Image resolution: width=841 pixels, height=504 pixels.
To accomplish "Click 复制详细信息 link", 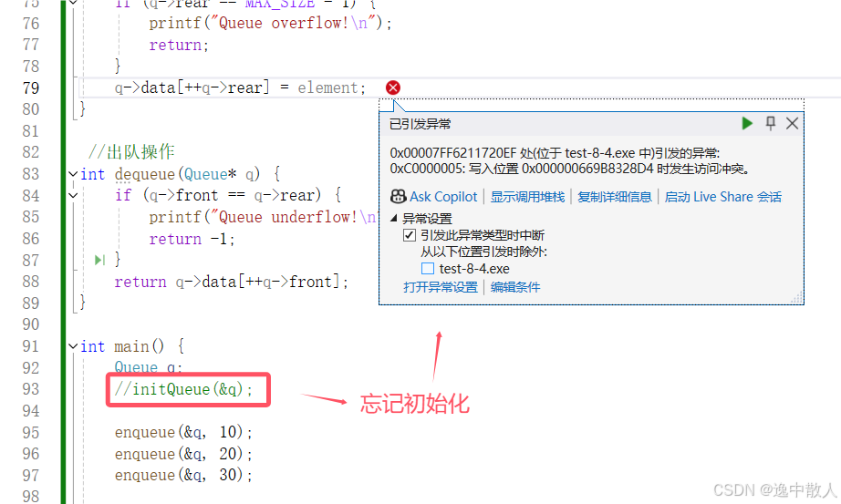I will [x=614, y=197].
